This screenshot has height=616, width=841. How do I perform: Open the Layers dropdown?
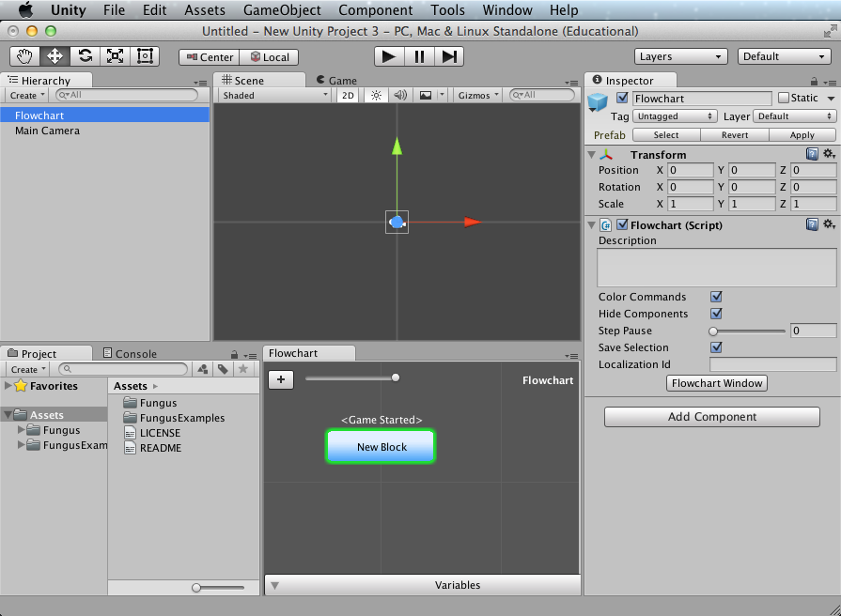[680, 56]
